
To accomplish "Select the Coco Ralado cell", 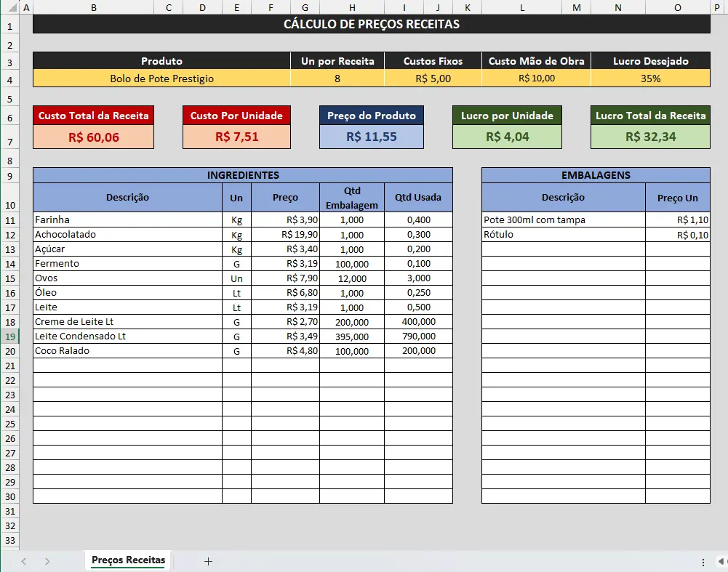I will (128, 351).
